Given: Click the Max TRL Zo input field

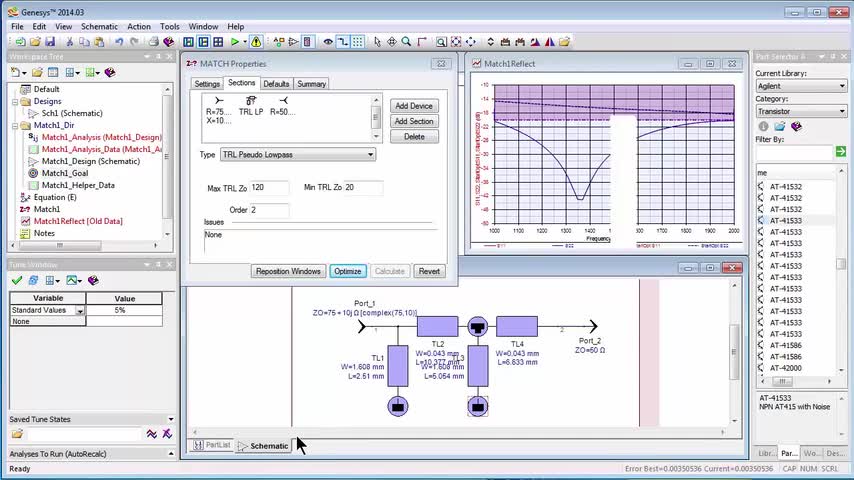Looking at the screenshot, I should click(269, 187).
